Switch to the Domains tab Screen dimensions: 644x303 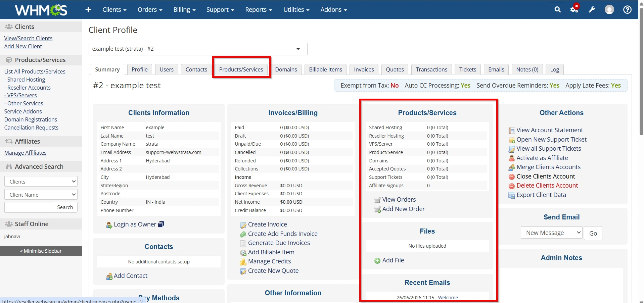[x=286, y=69]
